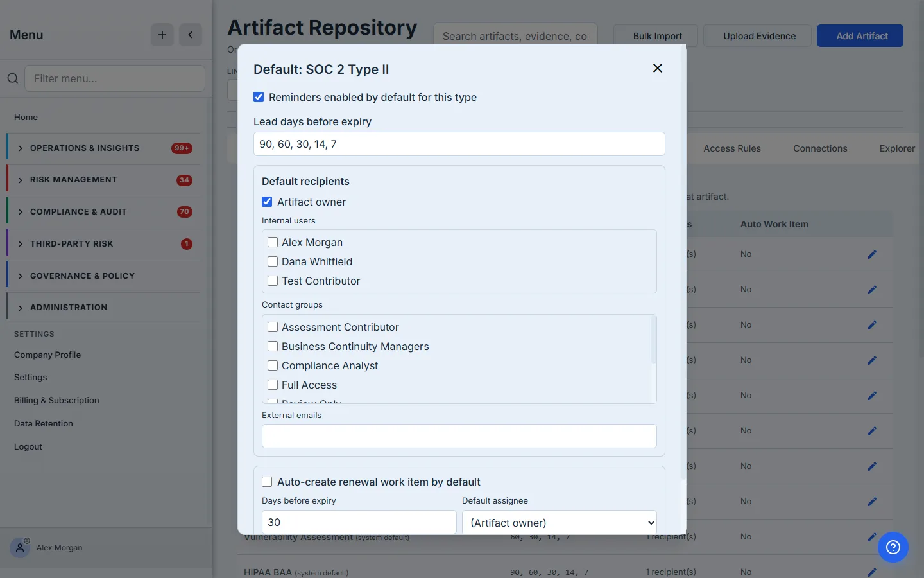Viewport: 924px width, 578px height.
Task: Enable Auto-create renewal work item by default
Action: tap(267, 482)
